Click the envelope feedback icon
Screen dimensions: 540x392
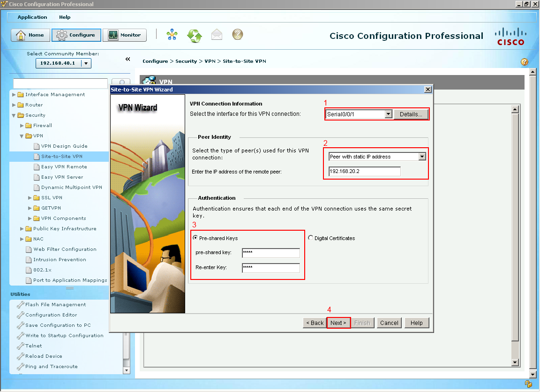(x=217, y=35)
